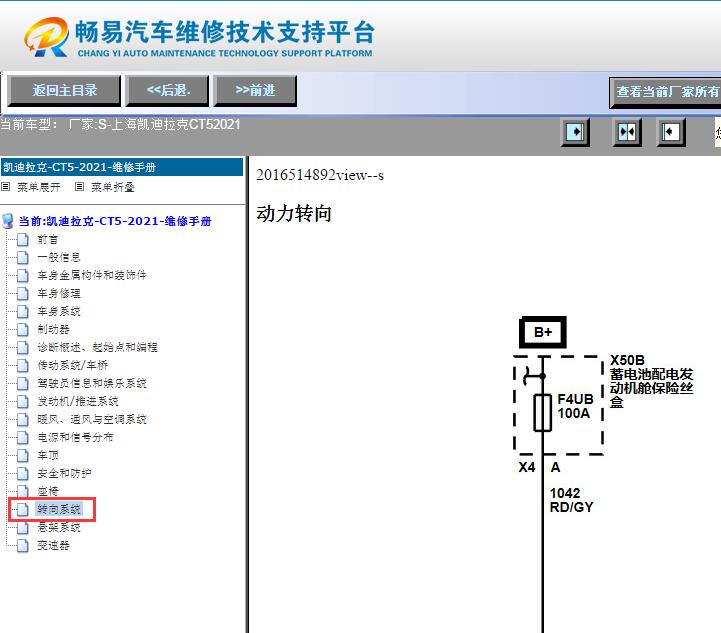Open the 车顶 tree item
This screenshot has width=721, height=633.
point(48,455)
